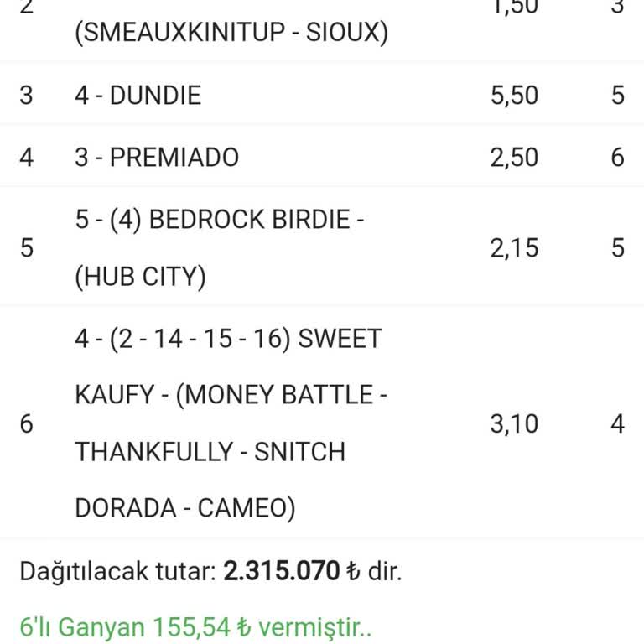Select the 2,50 odds for PREMIADO
The image size is (644, 644).
click(514, 157)
